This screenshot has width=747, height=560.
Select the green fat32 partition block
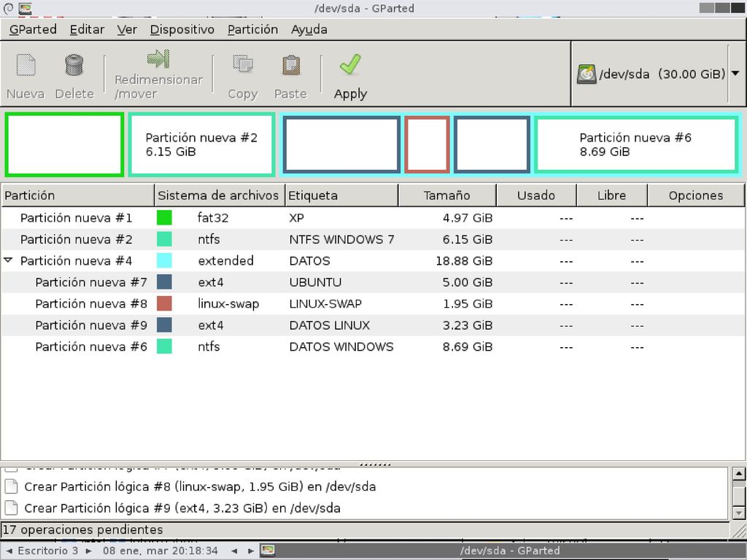64,144
